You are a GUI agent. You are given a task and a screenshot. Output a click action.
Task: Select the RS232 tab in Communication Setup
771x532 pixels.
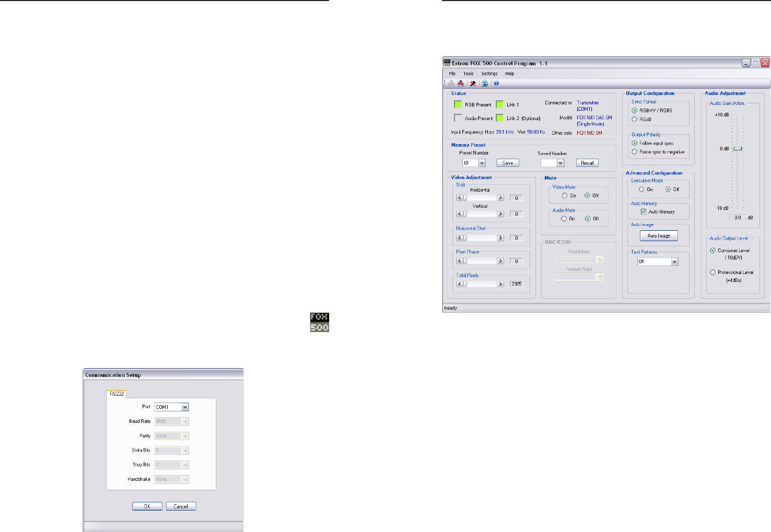[x=116, y=394]
